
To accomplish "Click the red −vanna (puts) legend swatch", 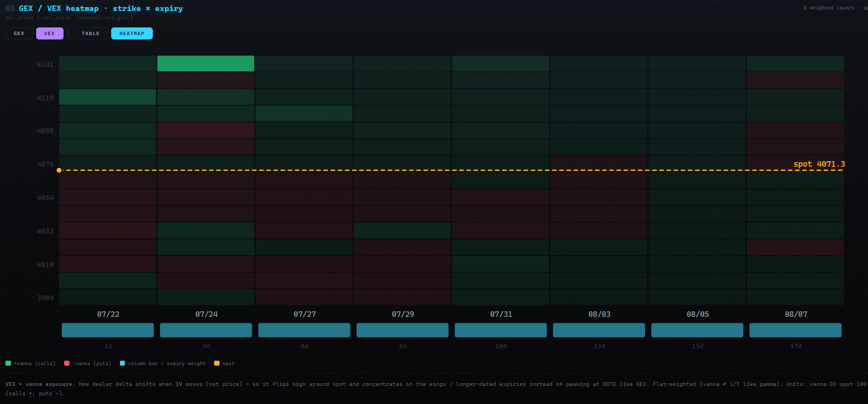I will click(67, 363).
